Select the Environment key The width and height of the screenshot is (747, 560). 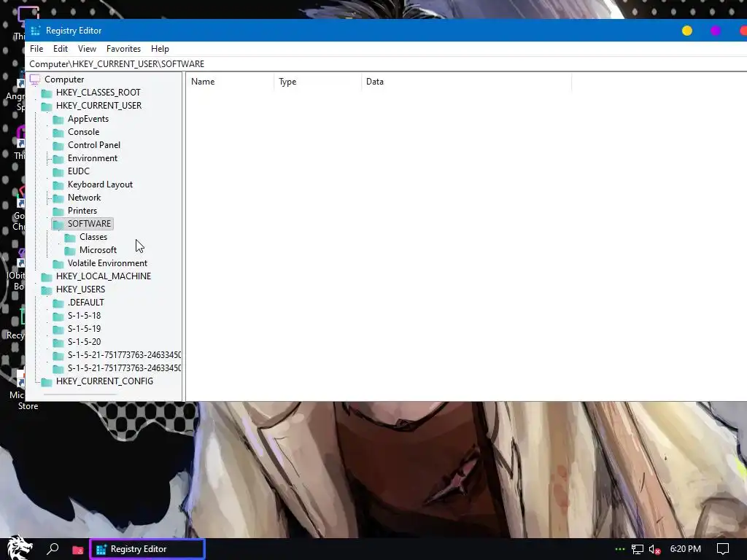93,158
